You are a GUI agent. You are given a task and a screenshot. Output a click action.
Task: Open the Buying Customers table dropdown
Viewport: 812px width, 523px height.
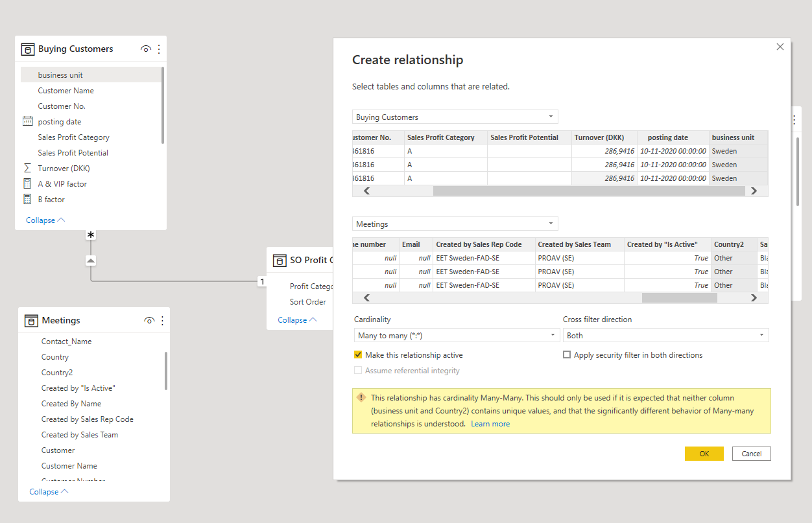pos(455,117)
